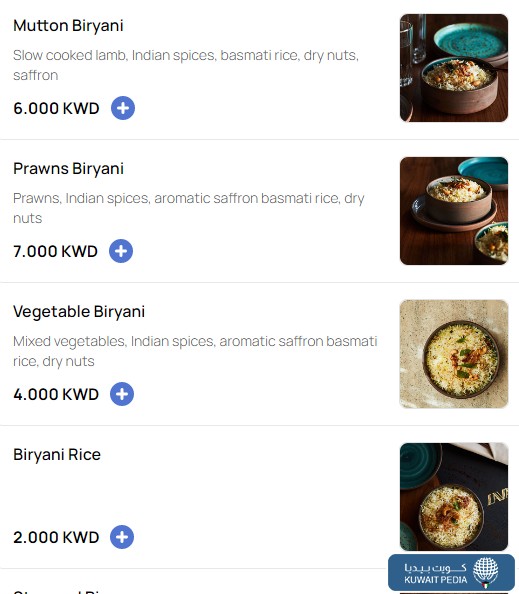Click the 7.000 KWD price
The height and width of the screenshot is (594, 519).
55,251
